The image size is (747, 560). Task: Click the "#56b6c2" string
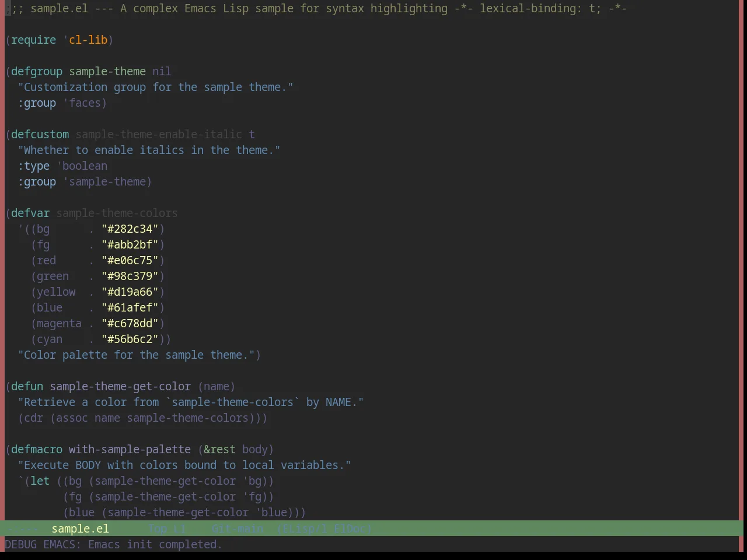click(130, 339)
